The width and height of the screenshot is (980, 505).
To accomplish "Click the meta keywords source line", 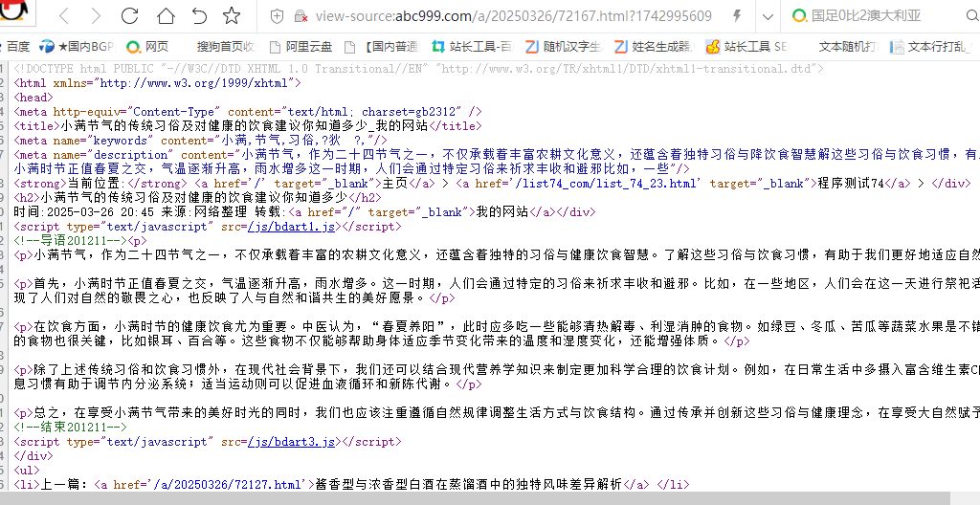I will pyautogui.click(x=201, y=140).
